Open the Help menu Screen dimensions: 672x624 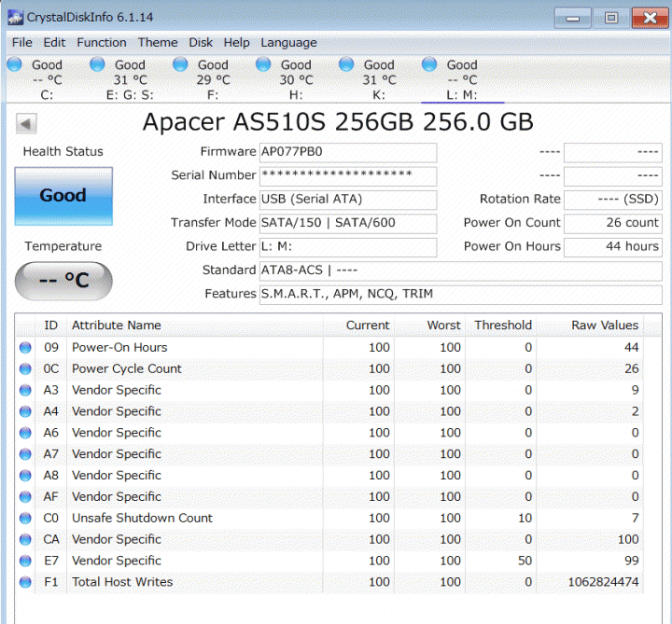tap(236, 43)
